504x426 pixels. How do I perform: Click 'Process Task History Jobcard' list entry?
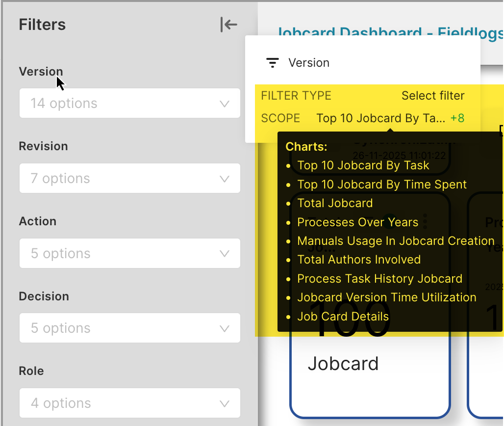coord(379,279)
